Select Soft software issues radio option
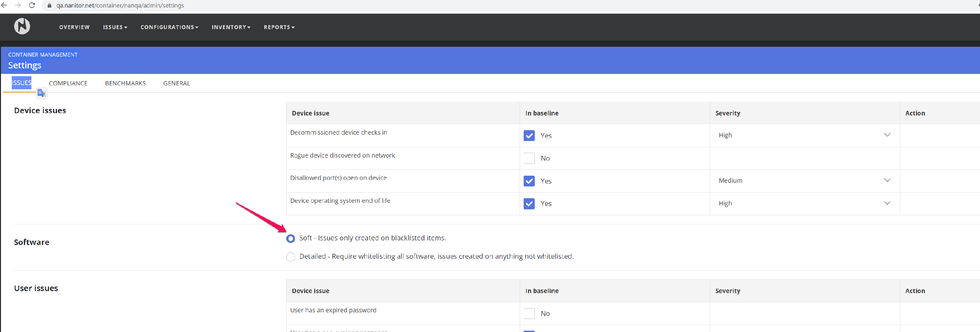 (x=291, y=238)
